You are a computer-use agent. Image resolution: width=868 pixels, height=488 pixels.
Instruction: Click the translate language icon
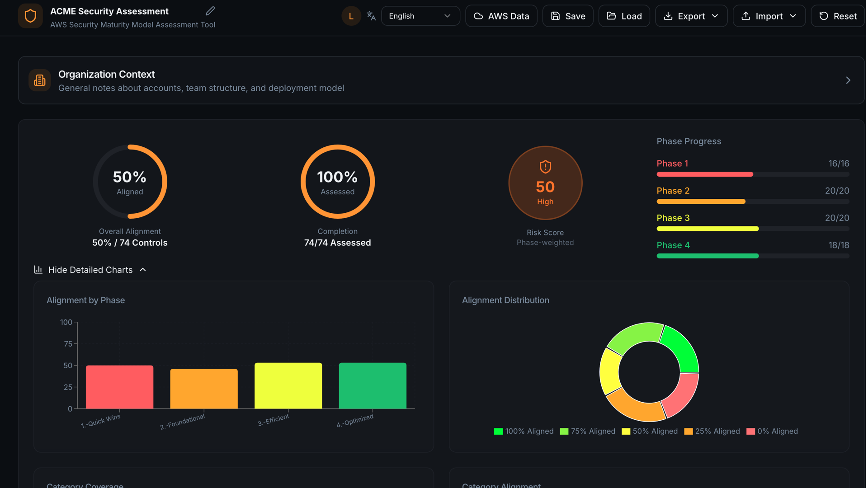click(x=372, y=16)
